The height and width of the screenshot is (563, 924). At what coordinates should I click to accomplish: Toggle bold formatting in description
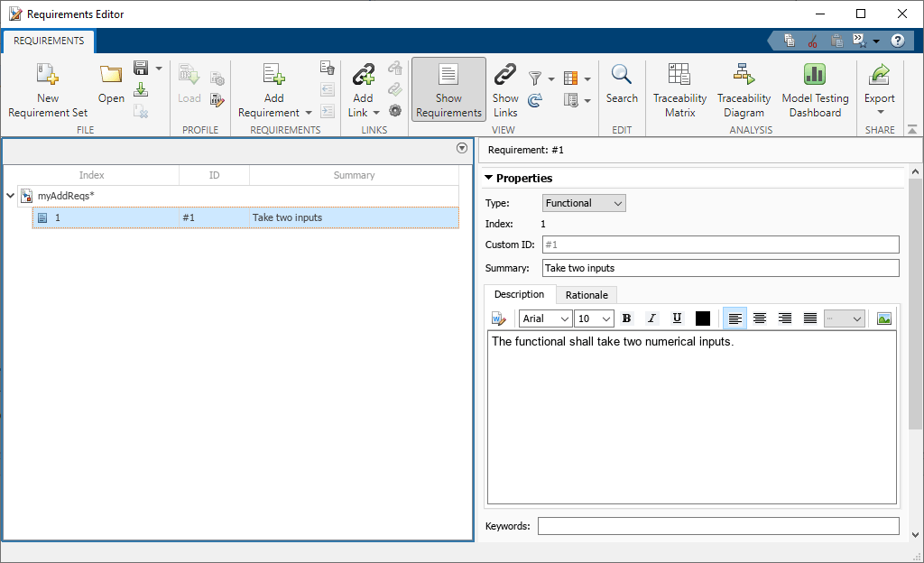(x=626, y=318)
